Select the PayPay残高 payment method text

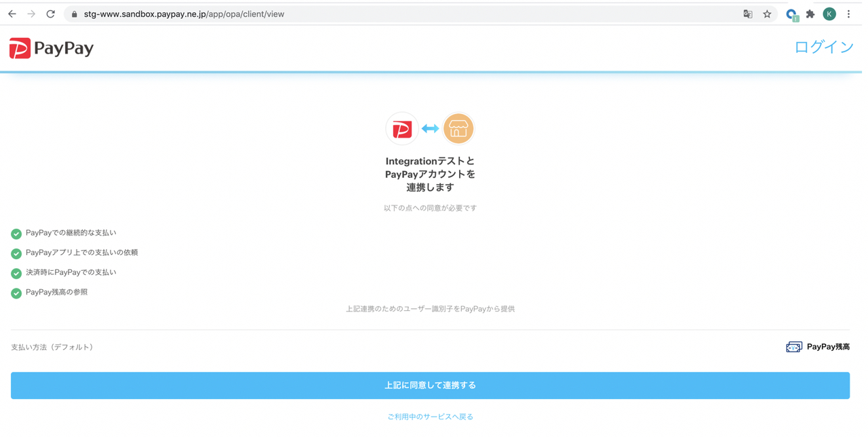pos(829,347)
